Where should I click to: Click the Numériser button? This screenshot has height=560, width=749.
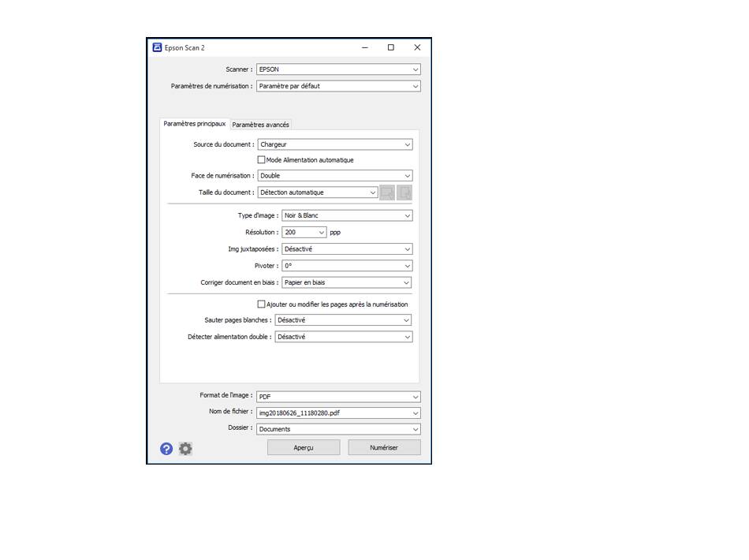pyautogui.click(x=384, y=448)
